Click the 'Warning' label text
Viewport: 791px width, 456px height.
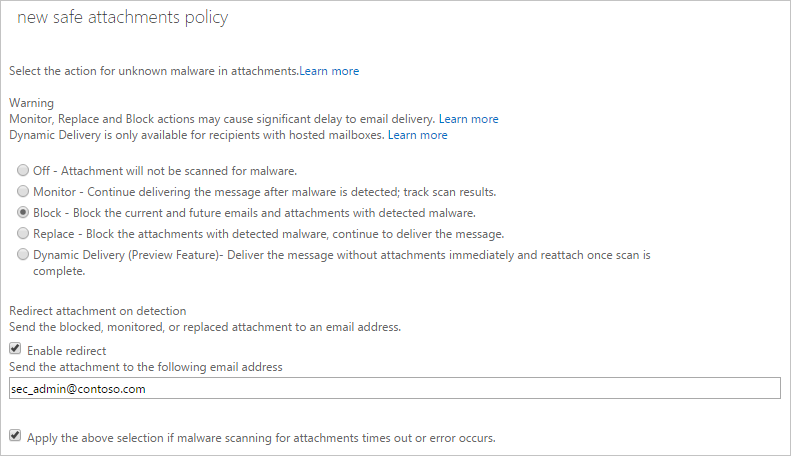pyautogui.click(x=31, y=103)
